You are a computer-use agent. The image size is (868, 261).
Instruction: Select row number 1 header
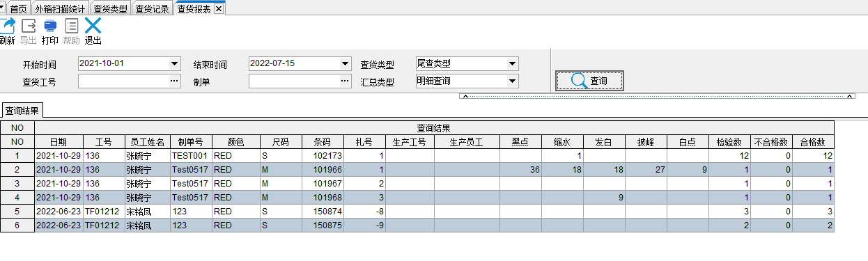17,156
